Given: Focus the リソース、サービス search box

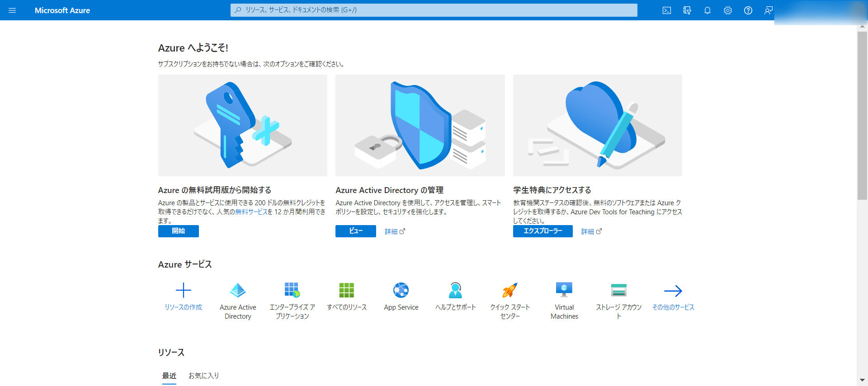Looking at the screenshot, I should click(434, 10).
